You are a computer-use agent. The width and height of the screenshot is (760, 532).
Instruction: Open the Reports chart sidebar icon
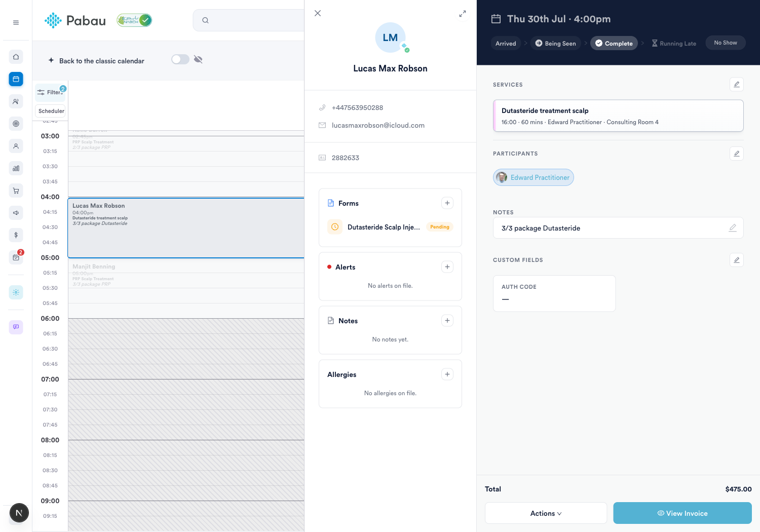(x=16, y=168)
